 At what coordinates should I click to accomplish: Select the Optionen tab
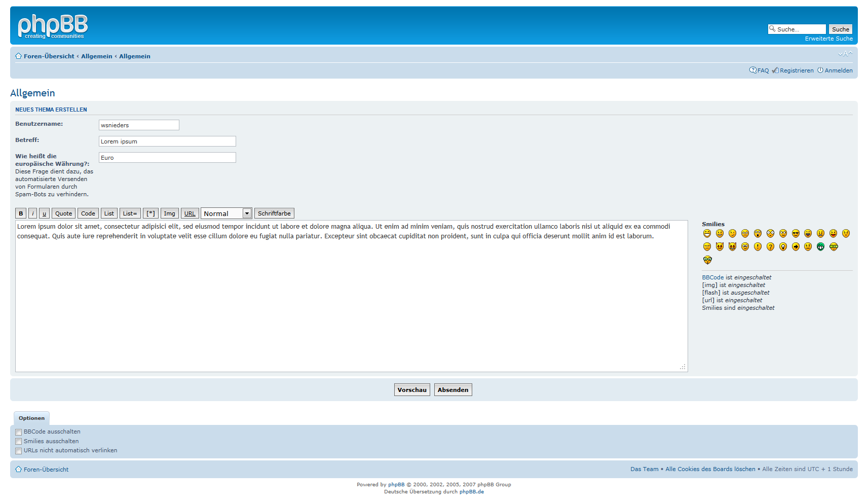point(31,418)
